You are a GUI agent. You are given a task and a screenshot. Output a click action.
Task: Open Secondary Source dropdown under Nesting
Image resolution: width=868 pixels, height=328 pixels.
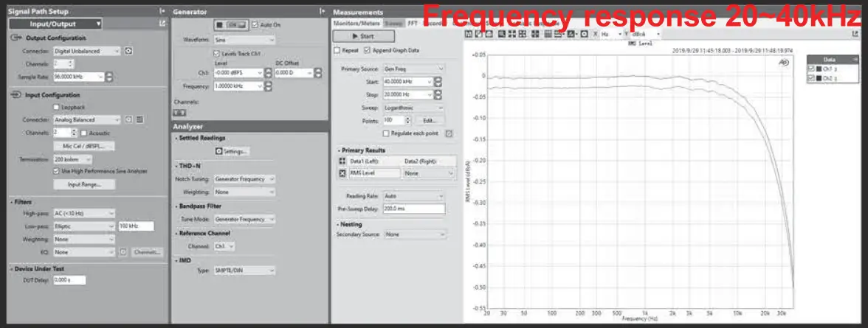click(x=413, y=234)
